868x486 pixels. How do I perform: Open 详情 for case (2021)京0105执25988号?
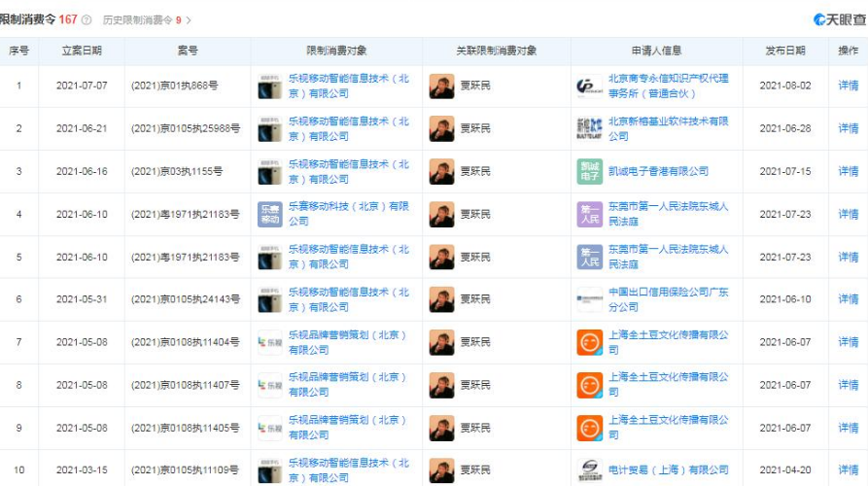(848, 128)
